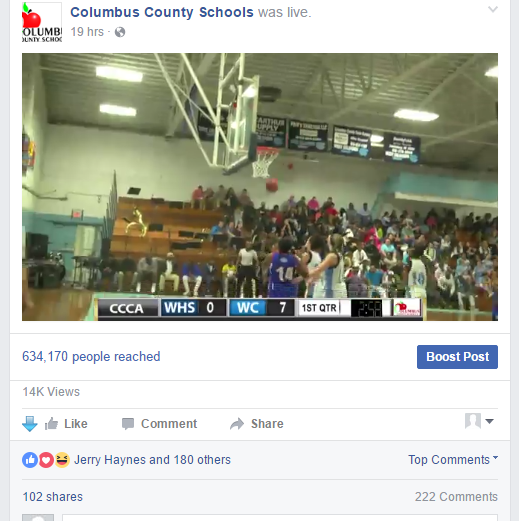The height and width of the screenshot is (521, 519).
Task: Open the post-as profile selector dropdown
Action: click(x=479, y=421)
